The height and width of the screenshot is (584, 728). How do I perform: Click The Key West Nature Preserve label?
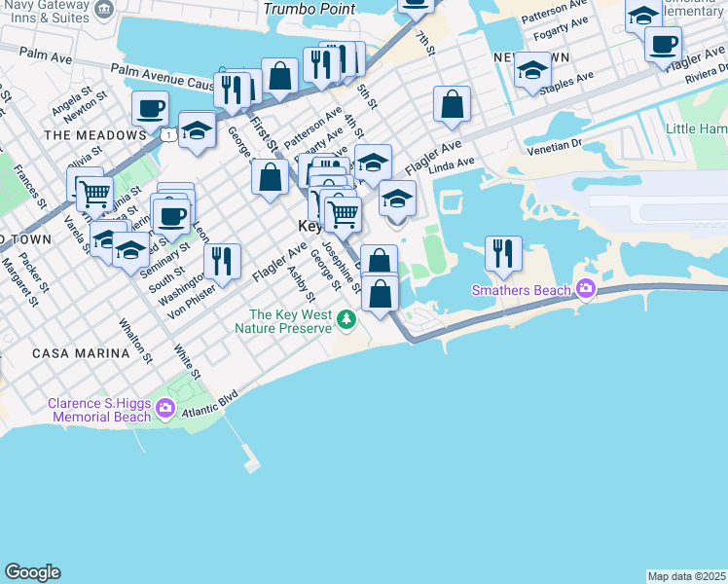(283, 321)
